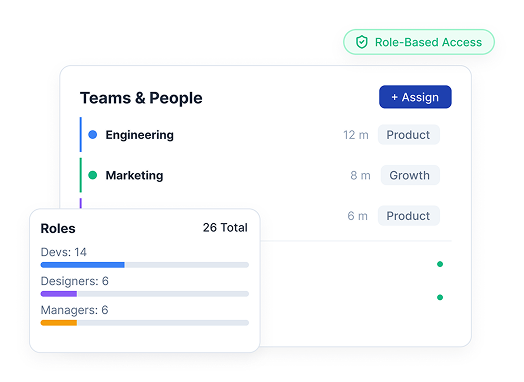Click the Product tag on the 6 m row
This screenshot has width=524, height=382.
(409, 216)
